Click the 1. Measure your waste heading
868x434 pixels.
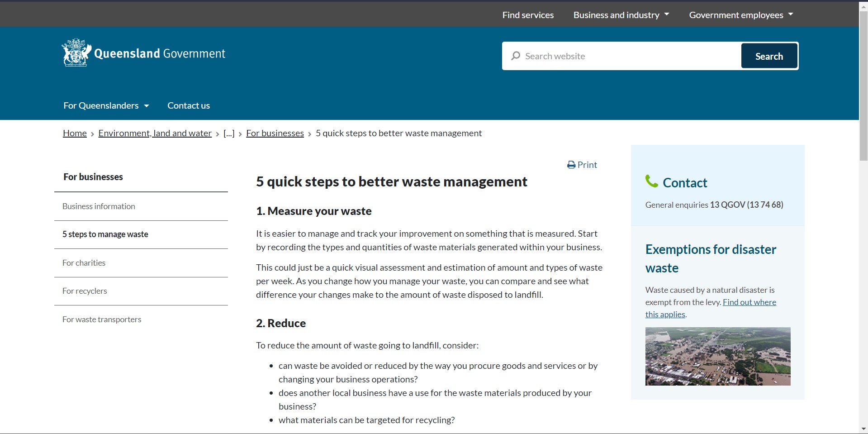[314, 211]
